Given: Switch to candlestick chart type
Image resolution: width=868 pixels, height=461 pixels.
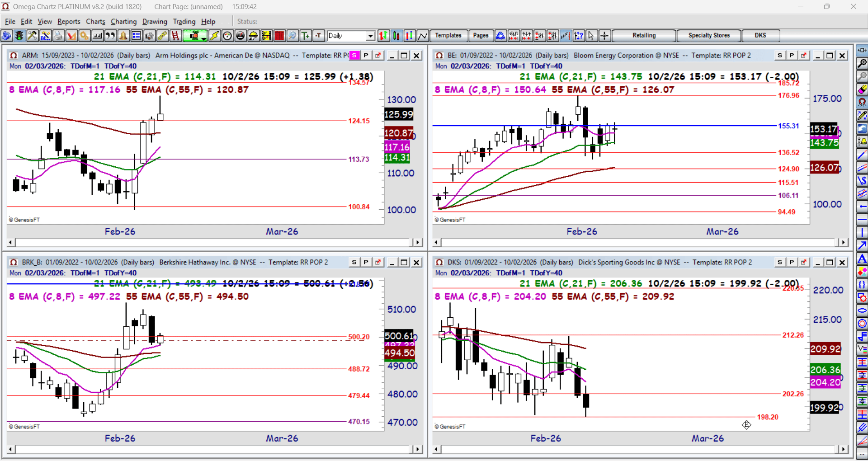Looking at the screenshot, I should [x=396, y=36].
